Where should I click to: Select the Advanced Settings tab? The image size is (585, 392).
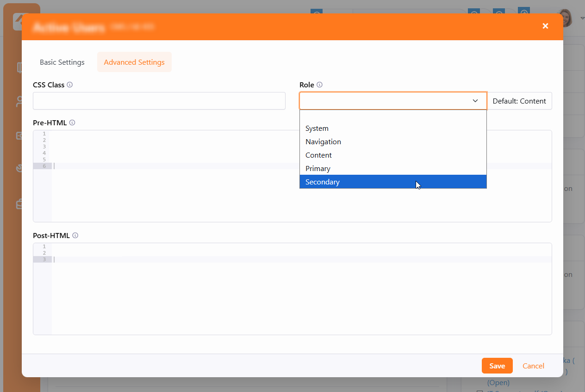(134, 62)
